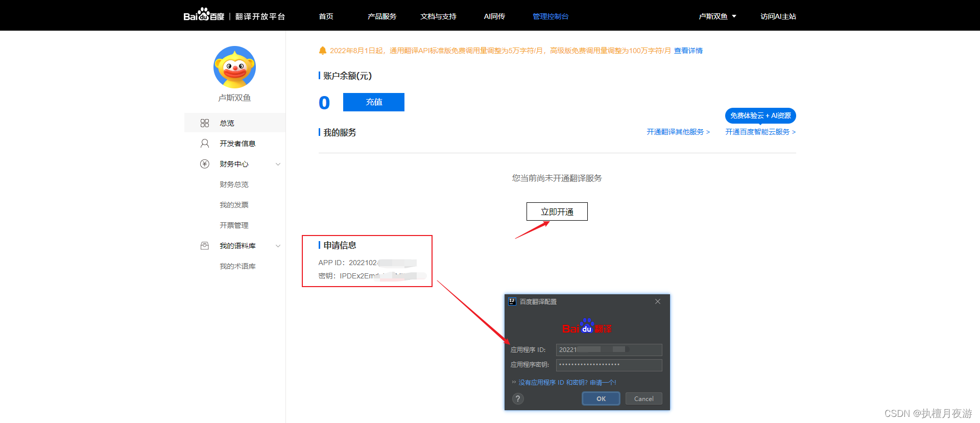Click the 财务中心 yen icon
Screen dimensions: 980x423
(x=205, y=164)
